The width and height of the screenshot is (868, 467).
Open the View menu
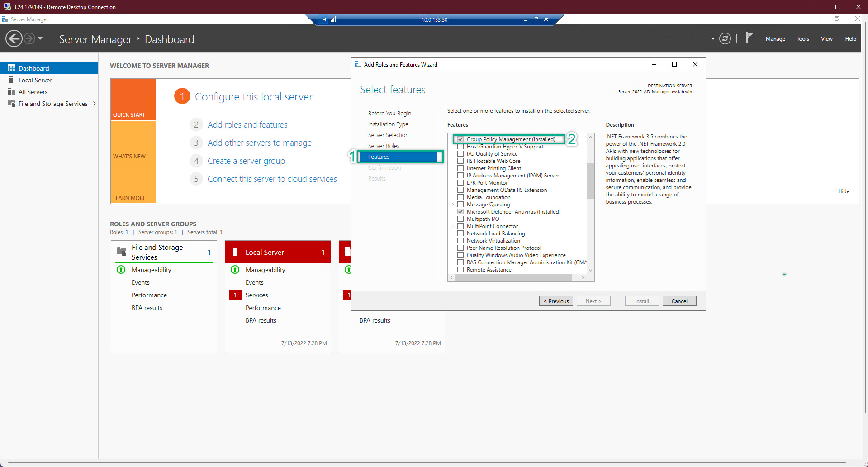(827, 39)
